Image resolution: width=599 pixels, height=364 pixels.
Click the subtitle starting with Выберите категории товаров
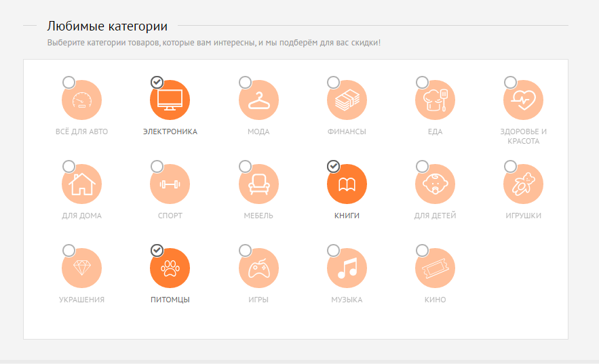click(214, 42)
